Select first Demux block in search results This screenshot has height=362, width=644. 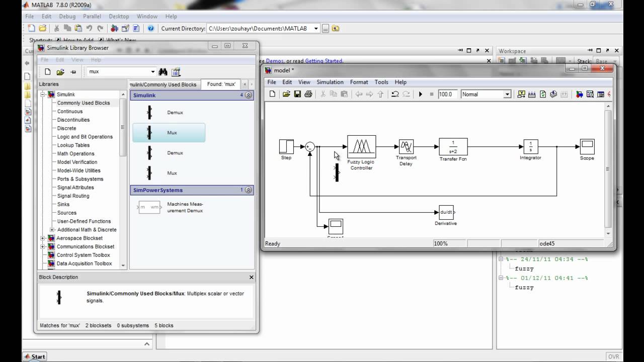(x=169, y=113)
